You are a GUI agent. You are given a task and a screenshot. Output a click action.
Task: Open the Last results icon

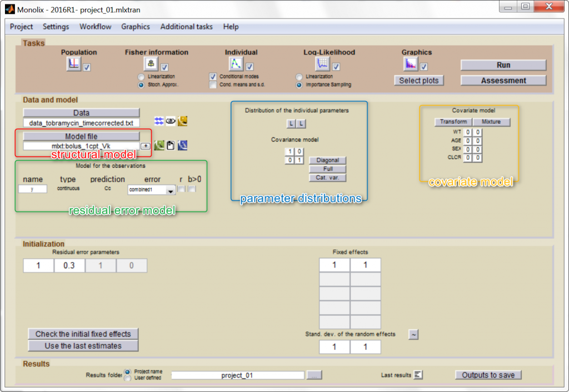click(419, 375)
